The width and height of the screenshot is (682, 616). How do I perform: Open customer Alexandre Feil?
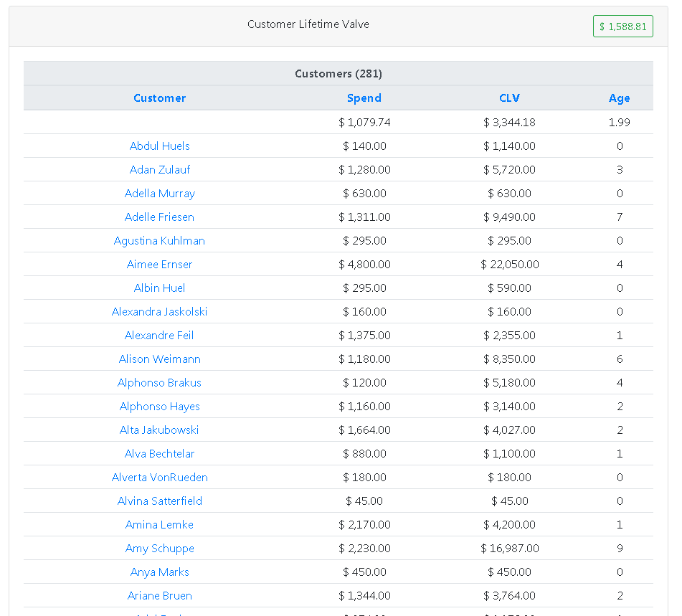pyautogui.click(x=159, y=336)
